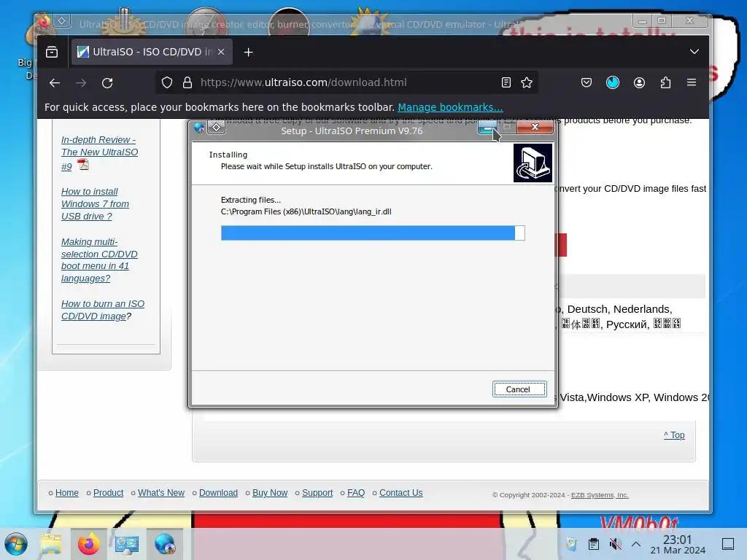Toggle reader view in address bar
747x560 pixels.
[x=506, y=83]
